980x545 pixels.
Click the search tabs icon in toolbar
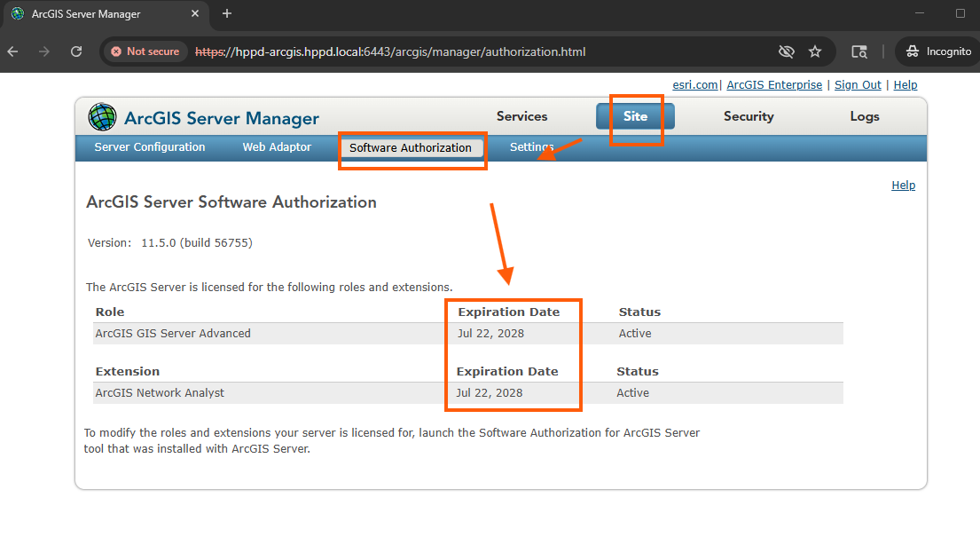859,51
